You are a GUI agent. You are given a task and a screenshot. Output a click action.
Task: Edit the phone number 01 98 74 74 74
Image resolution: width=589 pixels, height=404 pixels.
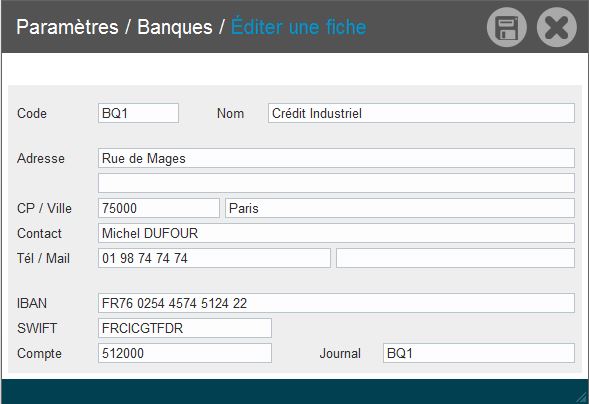(214, 258)
